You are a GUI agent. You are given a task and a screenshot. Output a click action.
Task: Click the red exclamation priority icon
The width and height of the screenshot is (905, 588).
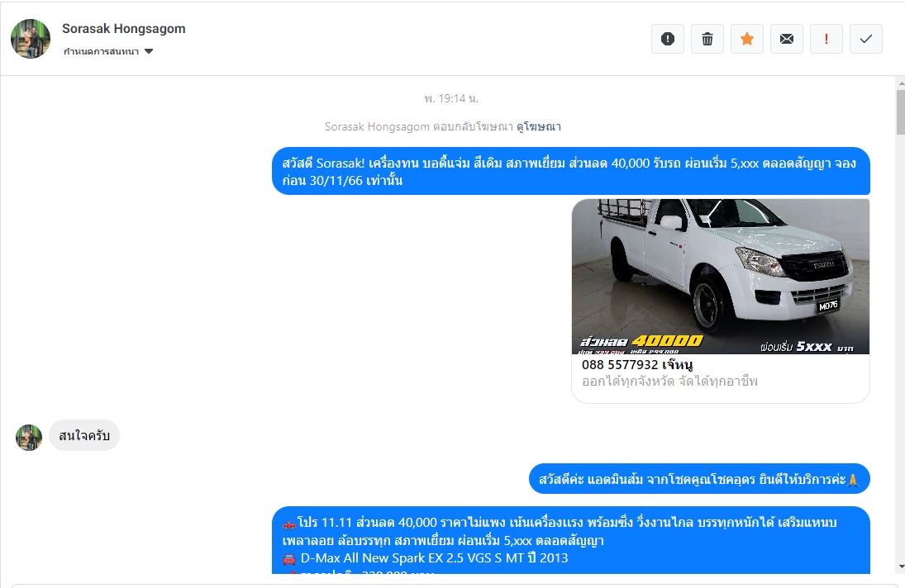coord(826,39)
